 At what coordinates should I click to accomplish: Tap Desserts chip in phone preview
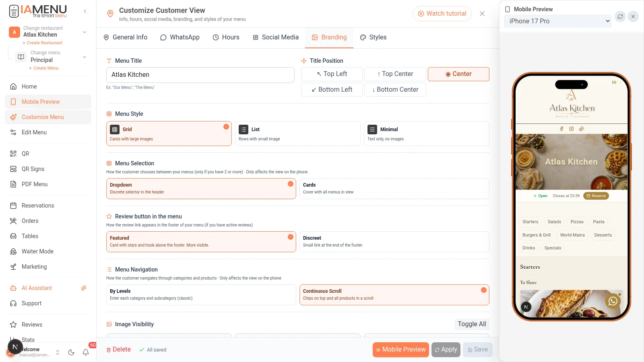click(x=603, y=235)
